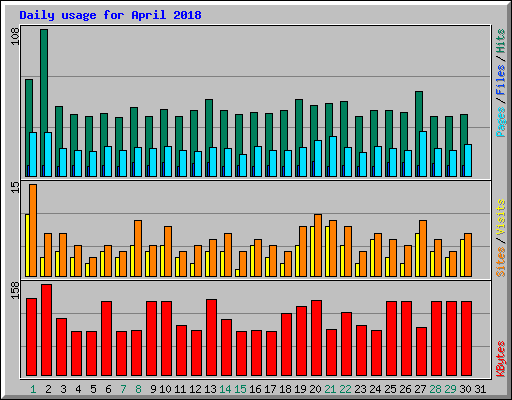The height and width of the screenshot is (400, 512).
Task: Click day 31 label on the x-axis
Action: tap(480, 389)
